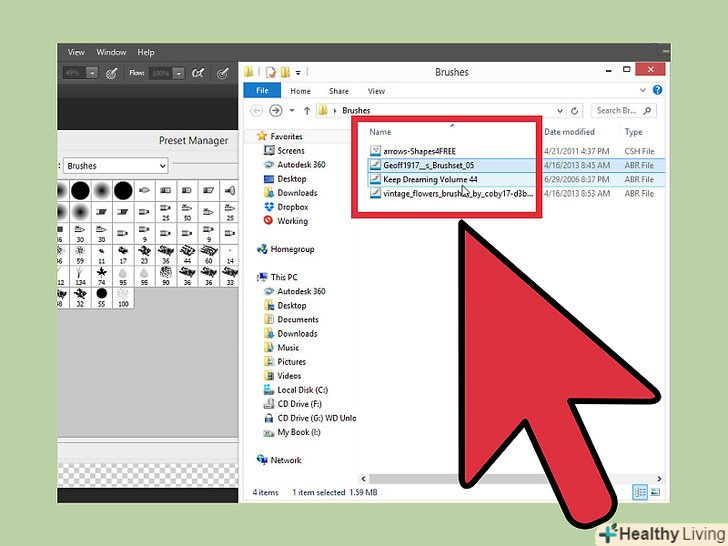Select the size 100 brush preset
The height and width of the screenshot is (546, 728).
click(x=123, y=298)
